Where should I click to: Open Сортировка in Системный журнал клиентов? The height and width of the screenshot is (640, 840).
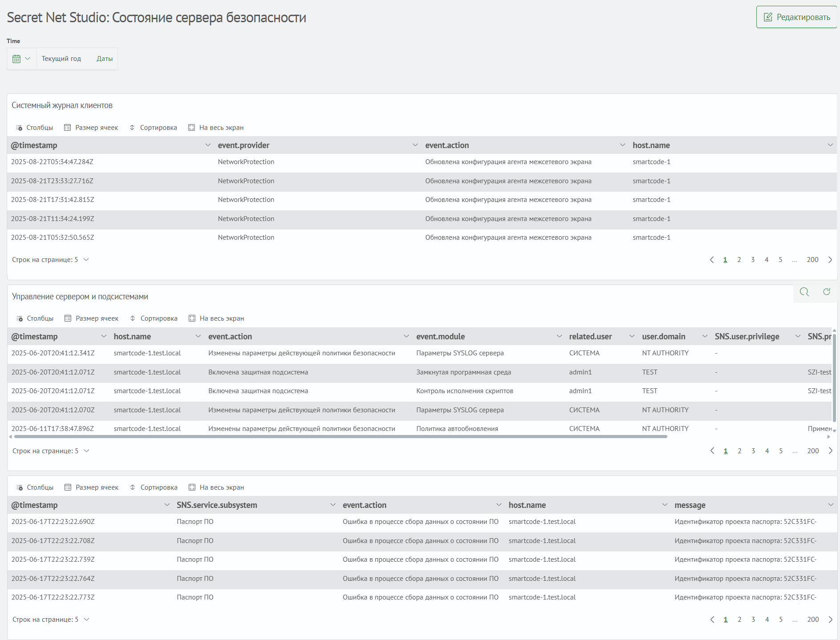tap(153, 128)
